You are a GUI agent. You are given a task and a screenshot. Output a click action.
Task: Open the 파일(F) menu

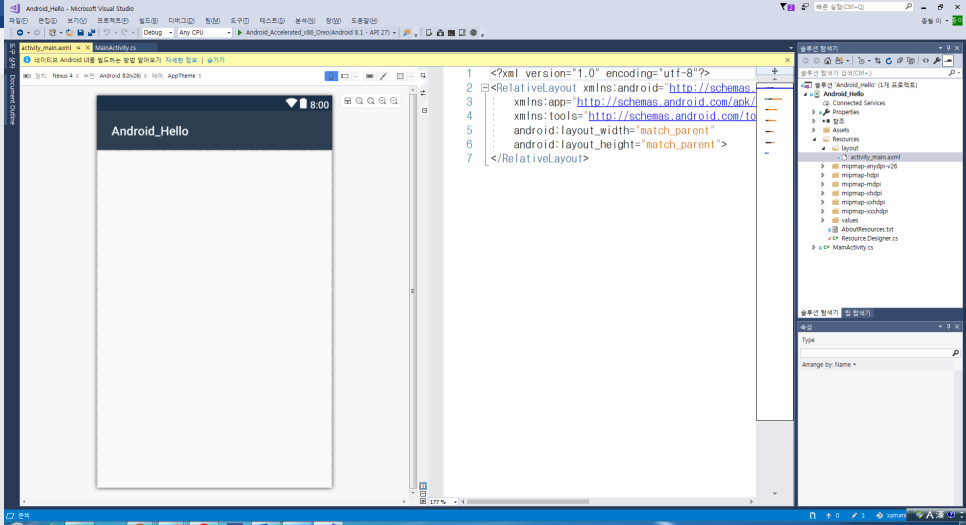[18, 20]
